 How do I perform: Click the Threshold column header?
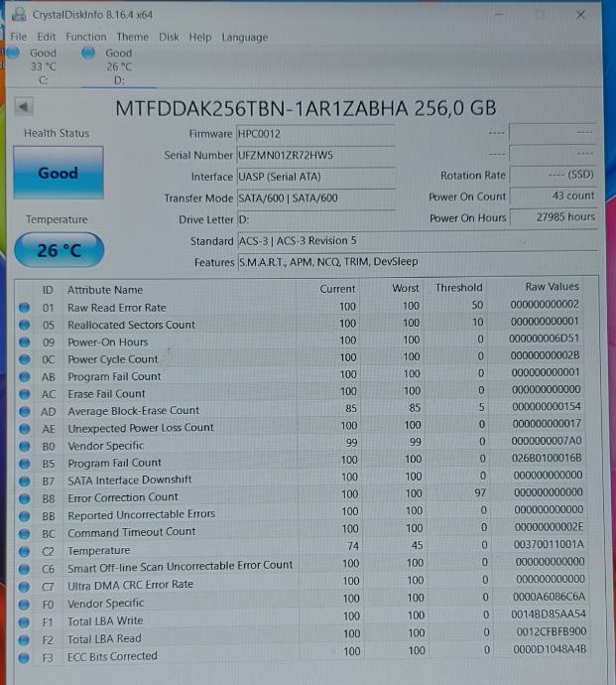[x=459, y=288]
